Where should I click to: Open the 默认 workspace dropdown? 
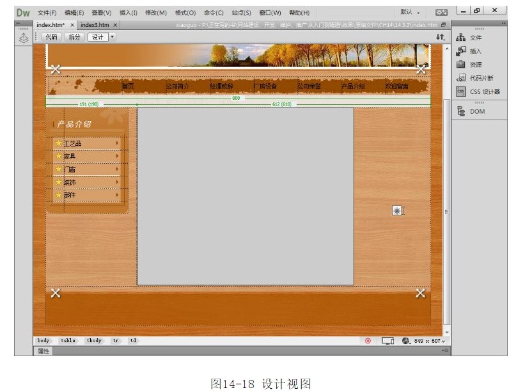411,12
